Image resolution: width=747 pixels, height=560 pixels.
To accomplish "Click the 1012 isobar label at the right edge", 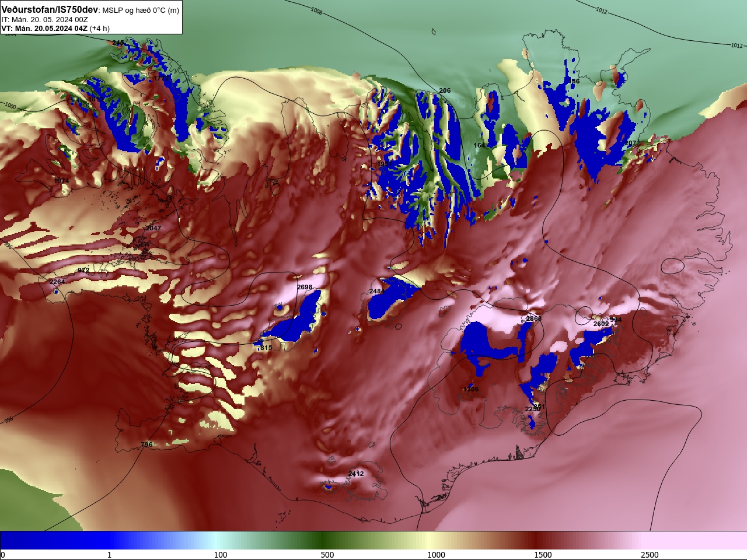I will coord(737,45).
